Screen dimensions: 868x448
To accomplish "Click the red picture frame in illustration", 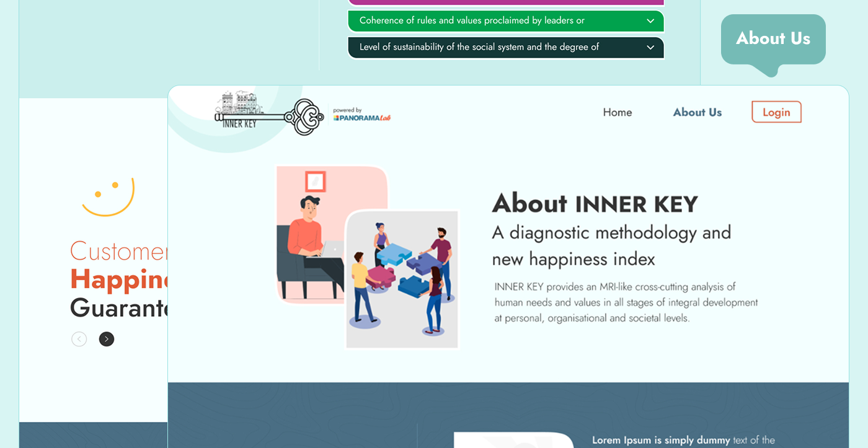I will [x=315, y=182].
